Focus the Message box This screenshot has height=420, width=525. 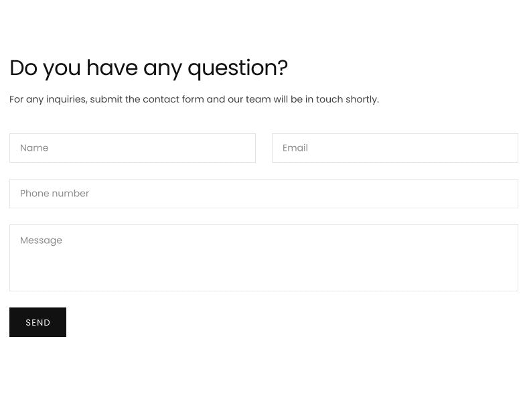tap(264, 258)
